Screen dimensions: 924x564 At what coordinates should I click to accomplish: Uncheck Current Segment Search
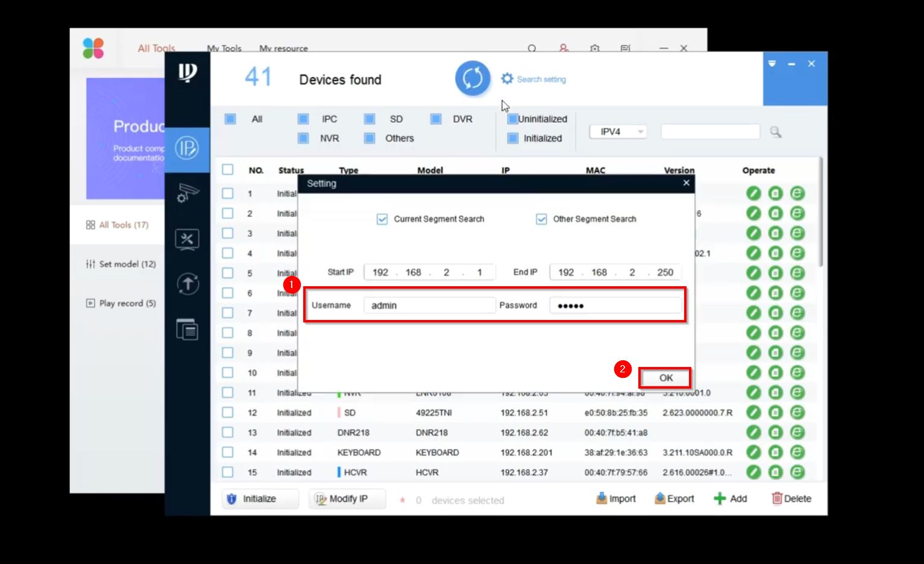point(382,219)
